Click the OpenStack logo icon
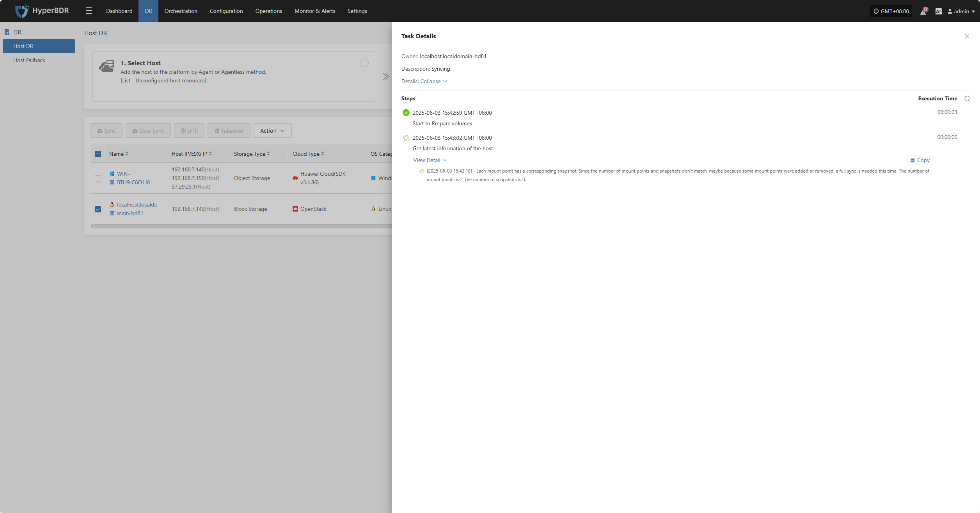Screen dimensions: 980x513 (x=295, y=209)
